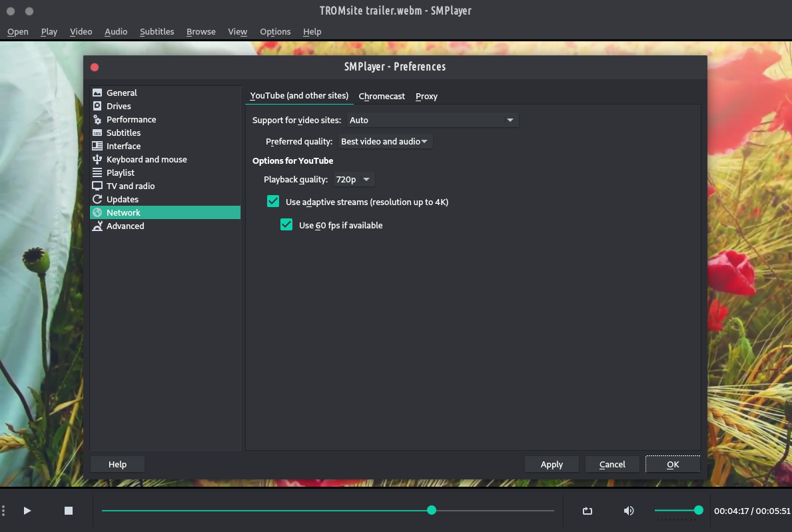This screenshot has height=532, width=792.
Task: Disable Use 60 fps if available
Action: [x=286, y=225]
